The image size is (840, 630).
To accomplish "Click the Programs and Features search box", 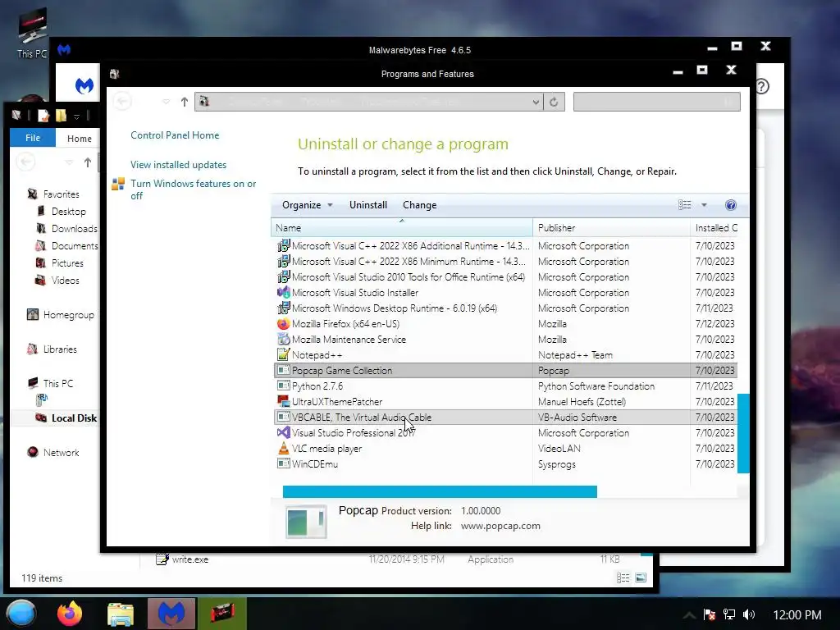I will pos(657,102).
